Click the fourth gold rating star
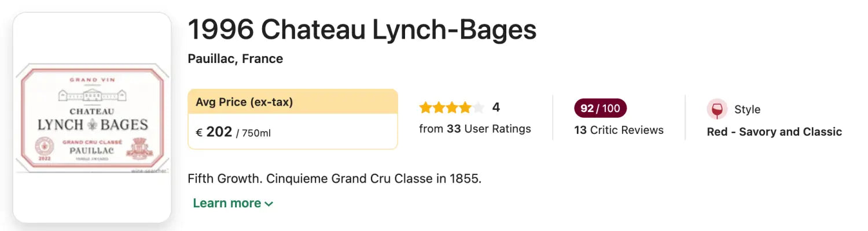Image resolution: width=868 pixels, height=231 pixels. (x=466, y=107)
